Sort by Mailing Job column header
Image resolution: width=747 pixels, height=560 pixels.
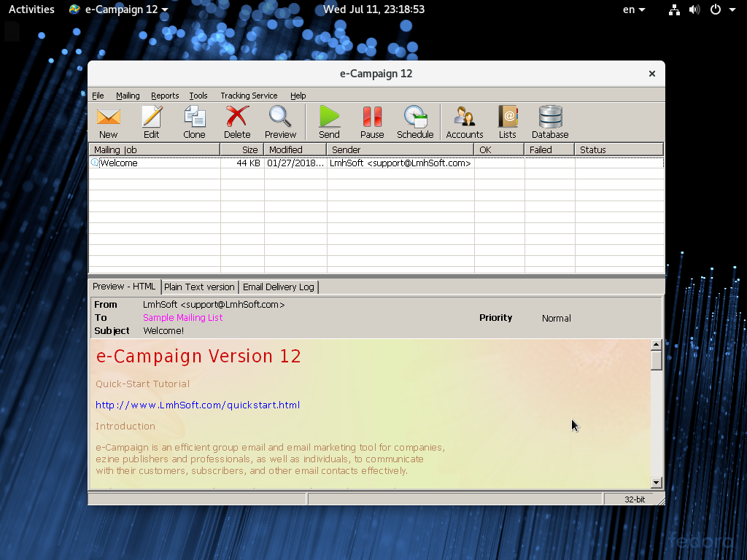pyautogui.click(x=155, y=149)
